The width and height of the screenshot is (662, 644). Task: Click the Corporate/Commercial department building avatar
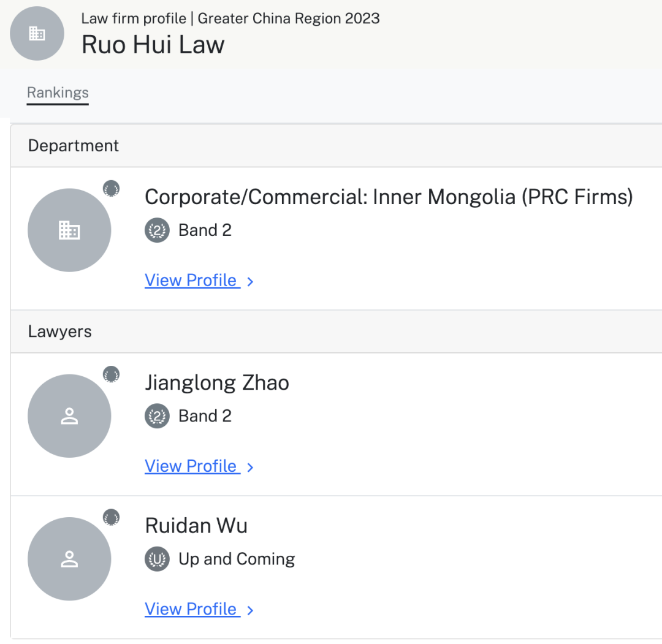pyautogui.click(x=69, y=230)
